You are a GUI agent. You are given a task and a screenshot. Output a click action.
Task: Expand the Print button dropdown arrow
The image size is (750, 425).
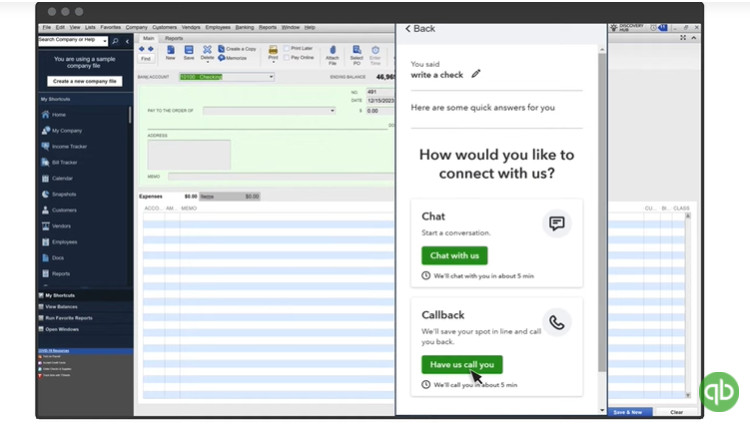coord(273,62)
